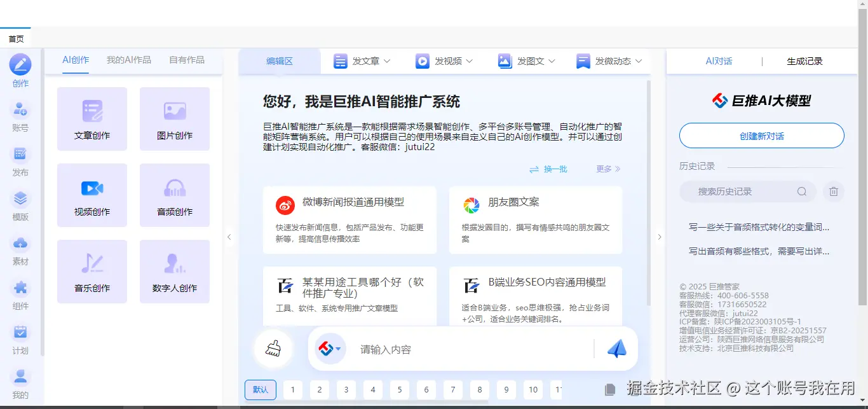Select the 图片创作 card
The image size is (868, 409).
tap(175, 119)
